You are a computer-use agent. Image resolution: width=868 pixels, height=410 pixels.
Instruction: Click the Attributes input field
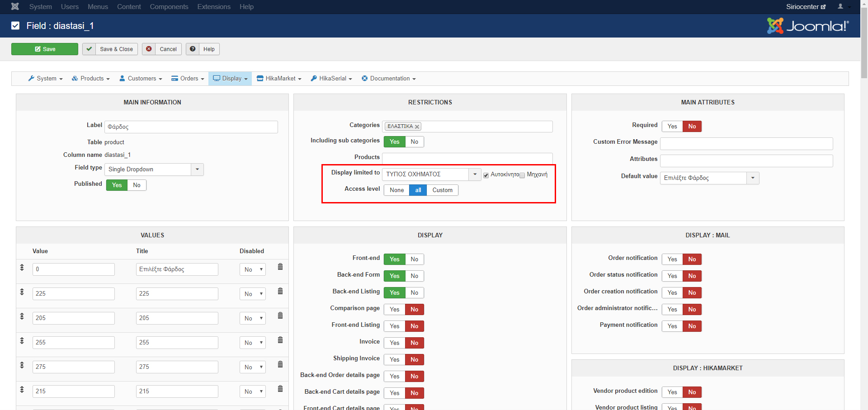[746, 161]
